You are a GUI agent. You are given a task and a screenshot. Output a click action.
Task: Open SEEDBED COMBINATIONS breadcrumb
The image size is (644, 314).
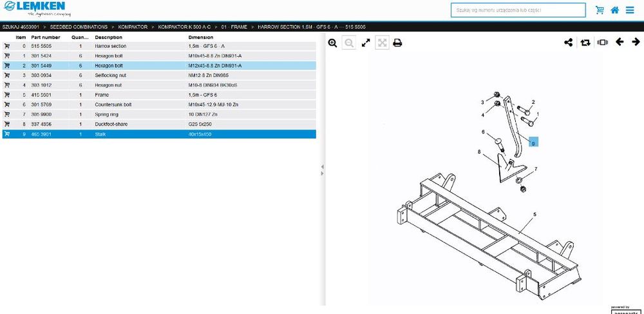pos(79,27)
